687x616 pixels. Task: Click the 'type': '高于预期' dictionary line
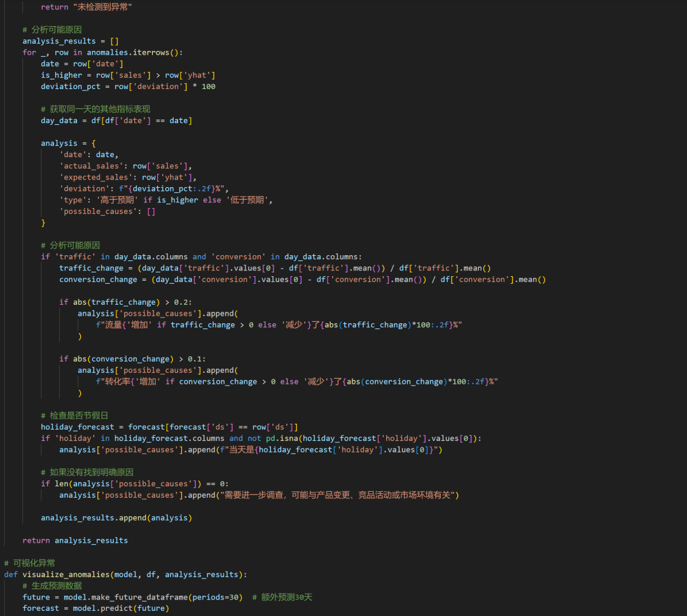point(166,200)
